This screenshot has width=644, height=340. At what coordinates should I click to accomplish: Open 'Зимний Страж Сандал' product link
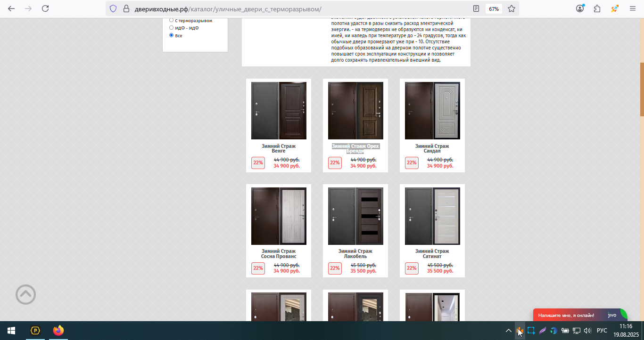(432, 149)
